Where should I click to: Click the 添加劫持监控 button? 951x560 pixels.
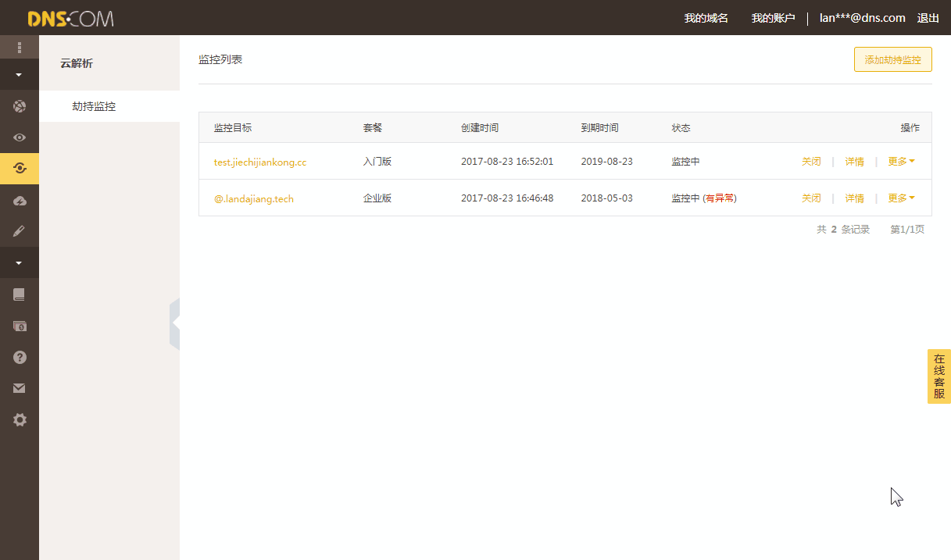click(x=892, y=59)
